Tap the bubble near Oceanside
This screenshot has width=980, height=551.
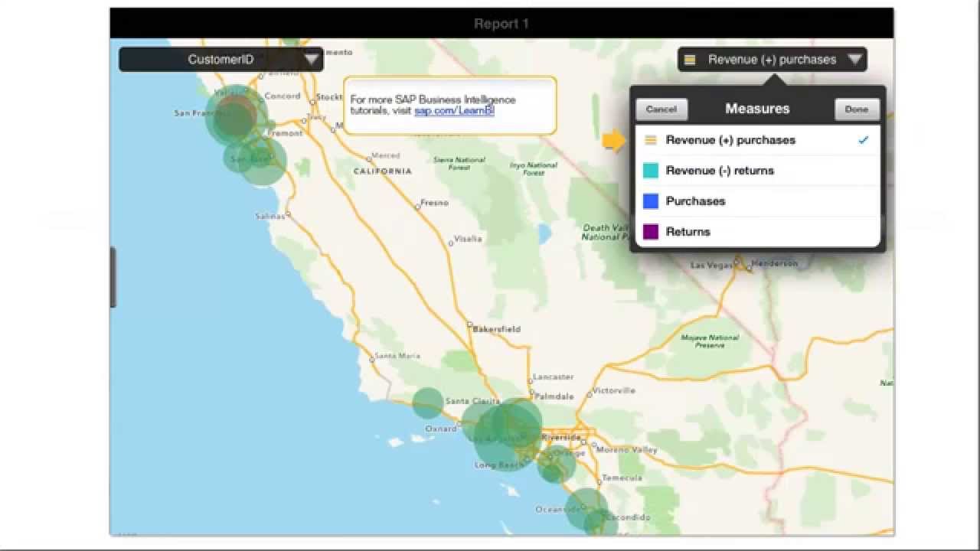click(586, 508)
